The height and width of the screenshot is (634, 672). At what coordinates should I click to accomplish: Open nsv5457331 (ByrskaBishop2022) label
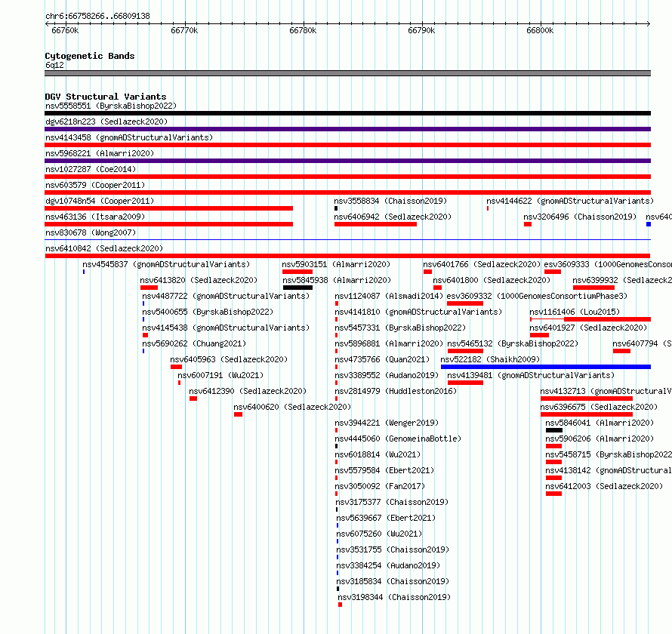tap(400, 328)
